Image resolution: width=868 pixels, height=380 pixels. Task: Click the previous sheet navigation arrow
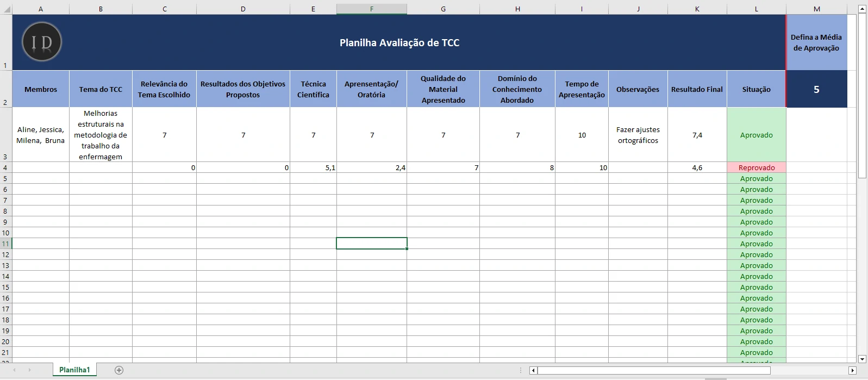pyautogui.click(x=15, y=370)
